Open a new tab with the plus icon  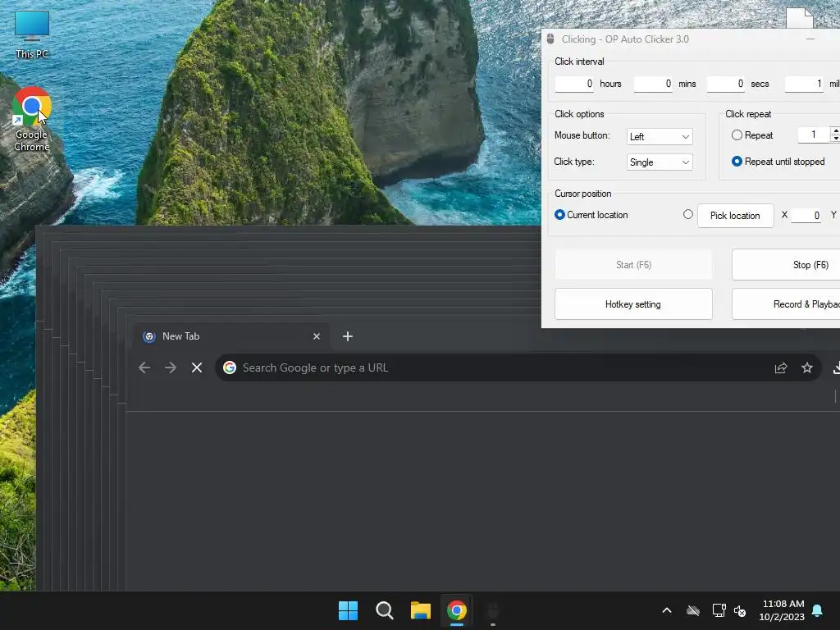(348, 336)
